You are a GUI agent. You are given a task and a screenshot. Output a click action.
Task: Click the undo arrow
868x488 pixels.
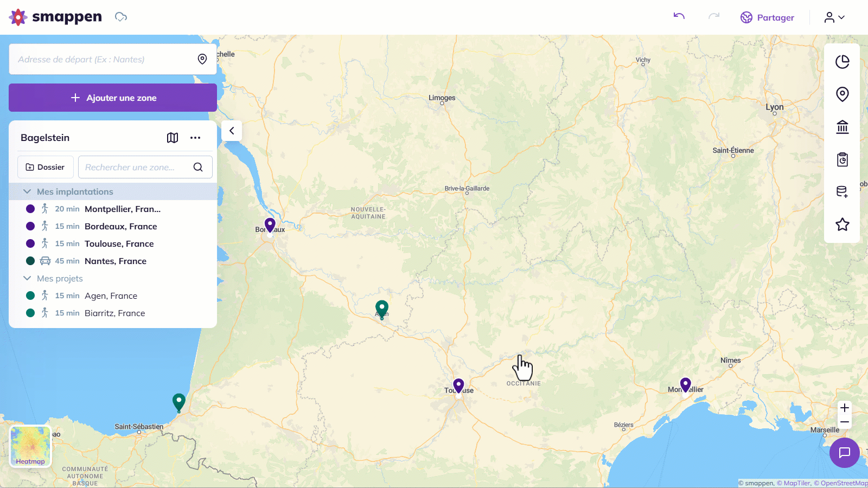[x=679, y=16]
